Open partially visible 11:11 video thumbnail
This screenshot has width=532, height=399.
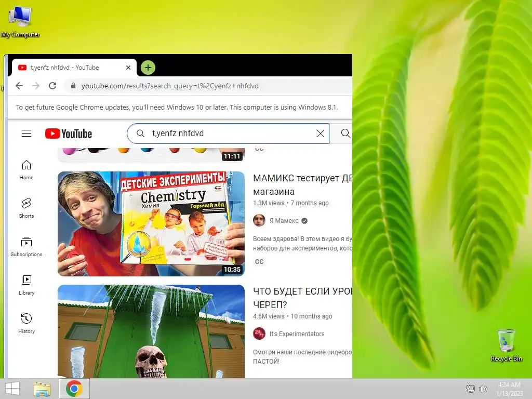coord(151,155)
